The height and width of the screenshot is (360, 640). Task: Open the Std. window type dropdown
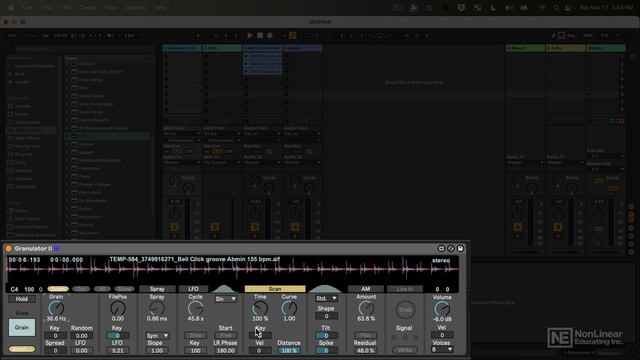point(326,299)
